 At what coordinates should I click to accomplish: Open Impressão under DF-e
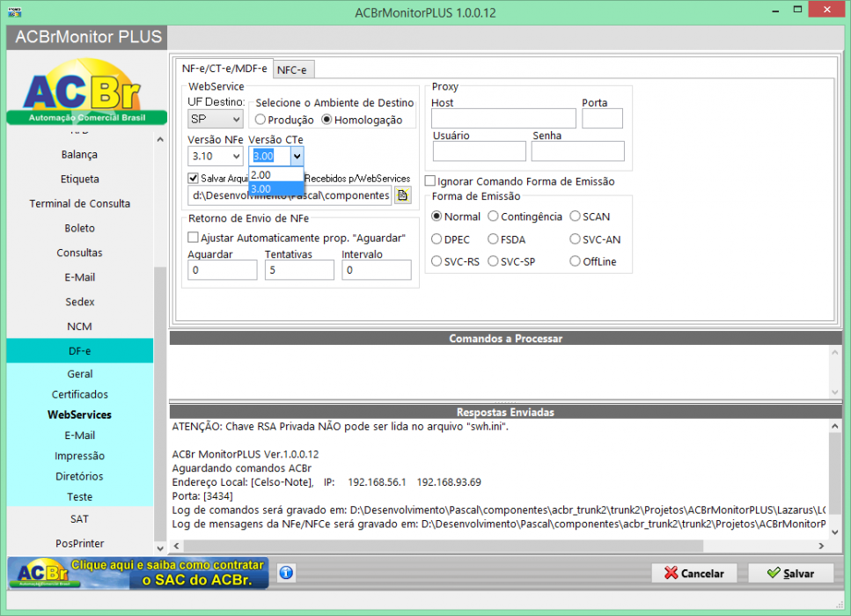[80, 456]
